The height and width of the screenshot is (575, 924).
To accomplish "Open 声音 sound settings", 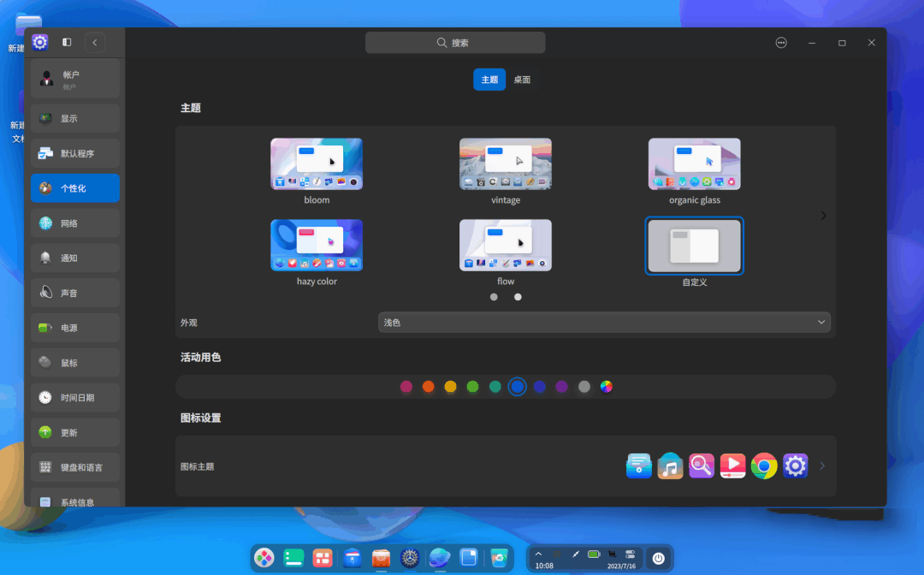I will [x=74, y=293].
